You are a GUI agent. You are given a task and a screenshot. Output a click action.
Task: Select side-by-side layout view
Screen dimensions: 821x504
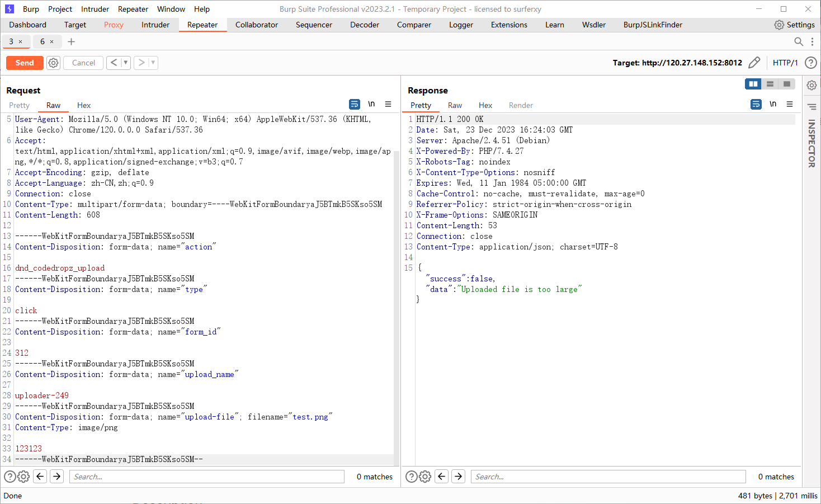tap(753, 84)
